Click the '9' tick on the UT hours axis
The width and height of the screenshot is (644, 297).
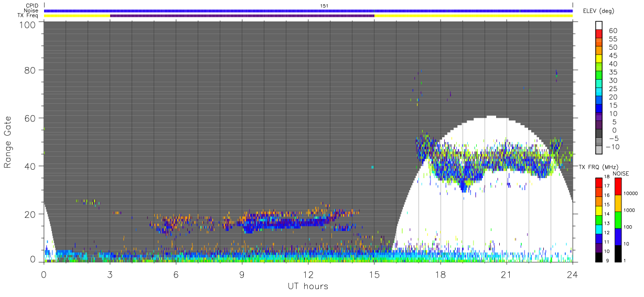coord(242,274)
